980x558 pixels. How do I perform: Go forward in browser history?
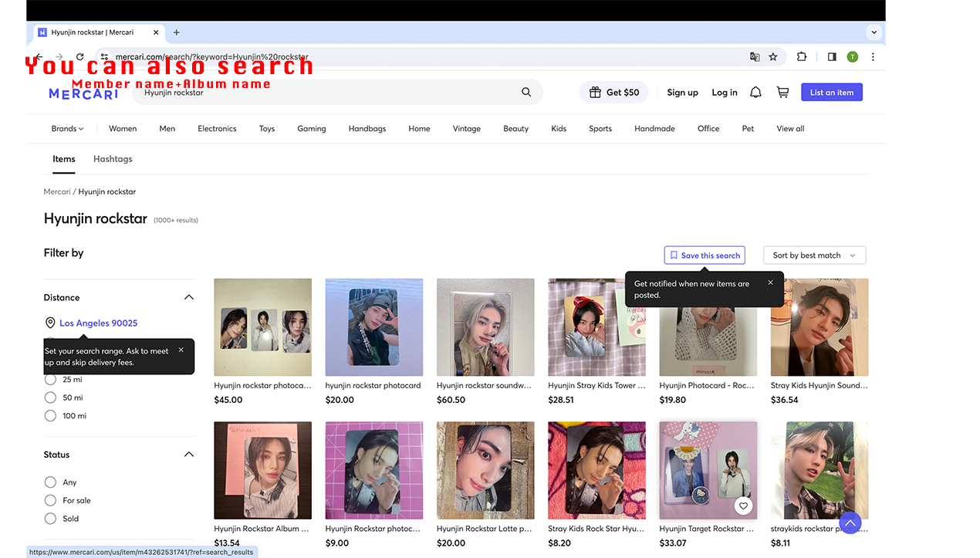pos(59,57)
